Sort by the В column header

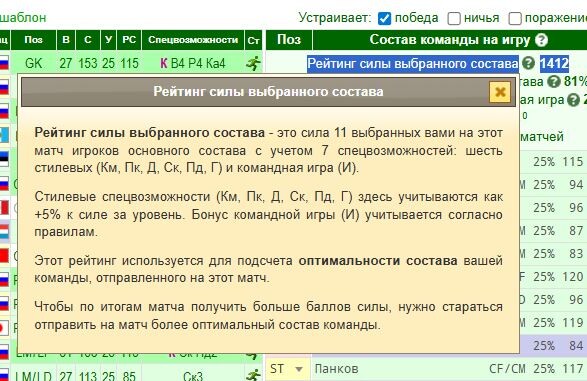click(x=66, y=40)
